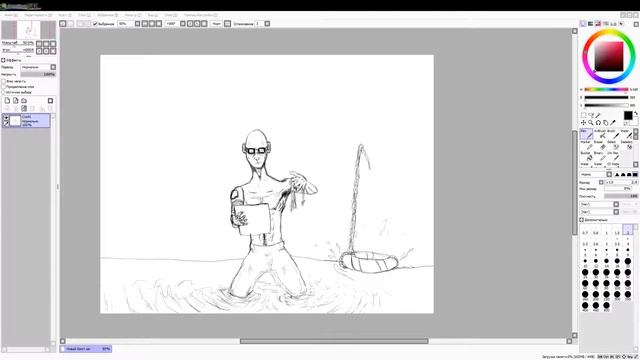640x360 pixels.
Task: Activate the magic wand tool
Action: pos(598,116)
